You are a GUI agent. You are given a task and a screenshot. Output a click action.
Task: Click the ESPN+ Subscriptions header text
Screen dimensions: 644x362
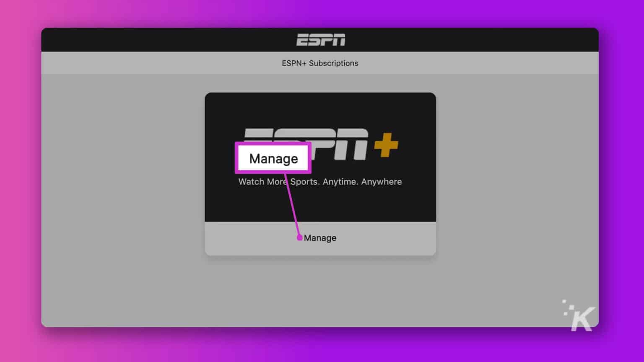point(320,63)
